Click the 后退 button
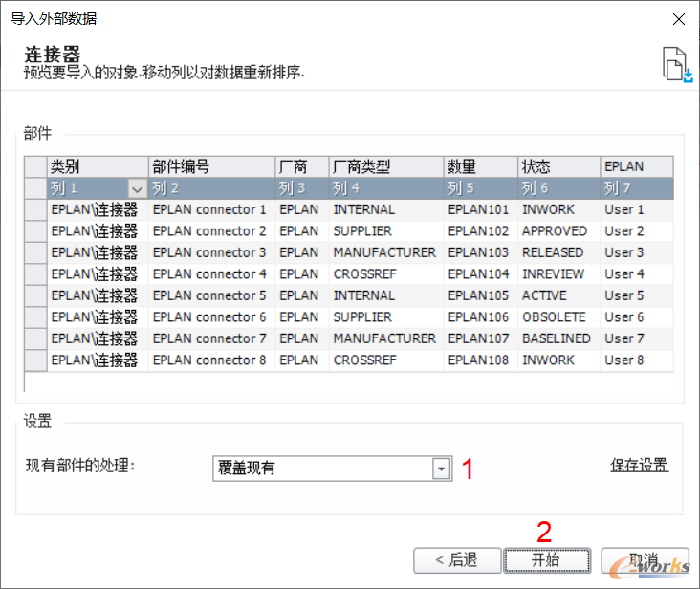Viewport: 700px width, 589px height. (x=457, y=560)
